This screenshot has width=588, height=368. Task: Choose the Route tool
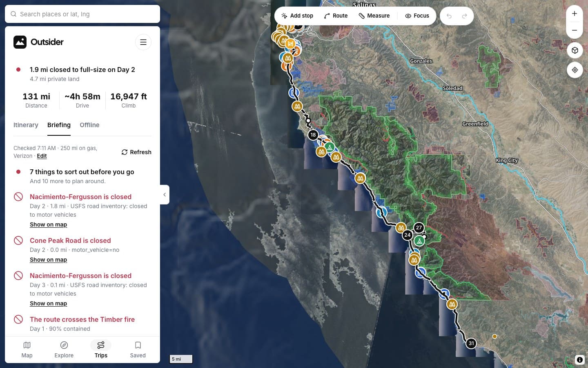tap(336, 16)
